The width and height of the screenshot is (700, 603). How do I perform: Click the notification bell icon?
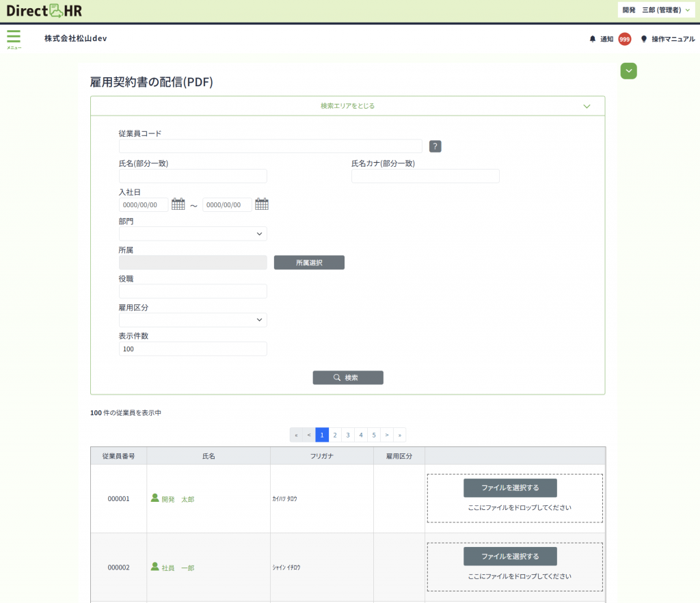(593, 39)
